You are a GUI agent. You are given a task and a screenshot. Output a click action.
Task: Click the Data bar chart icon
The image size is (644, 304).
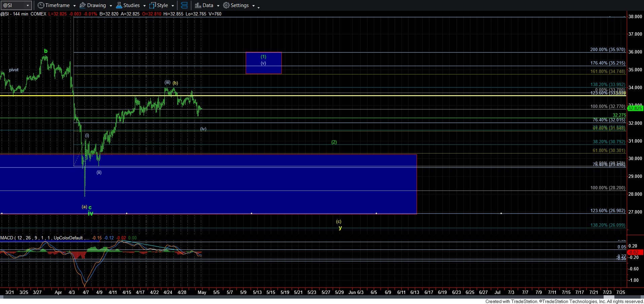[198, 5]
